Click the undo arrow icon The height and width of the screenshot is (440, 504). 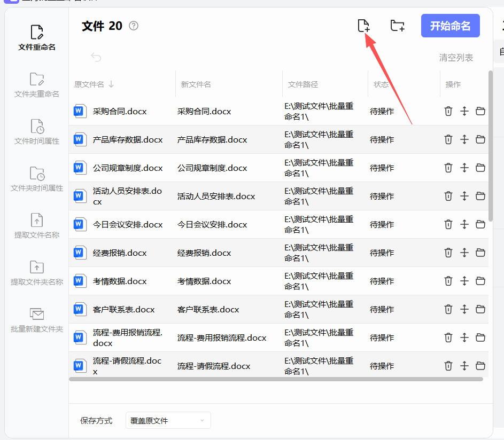click(x=96, y=57)
